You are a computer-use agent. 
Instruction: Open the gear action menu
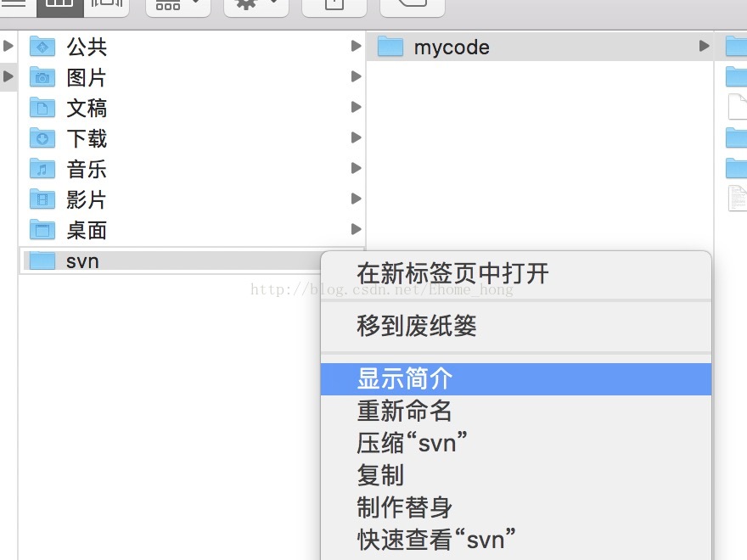(256, 7)
